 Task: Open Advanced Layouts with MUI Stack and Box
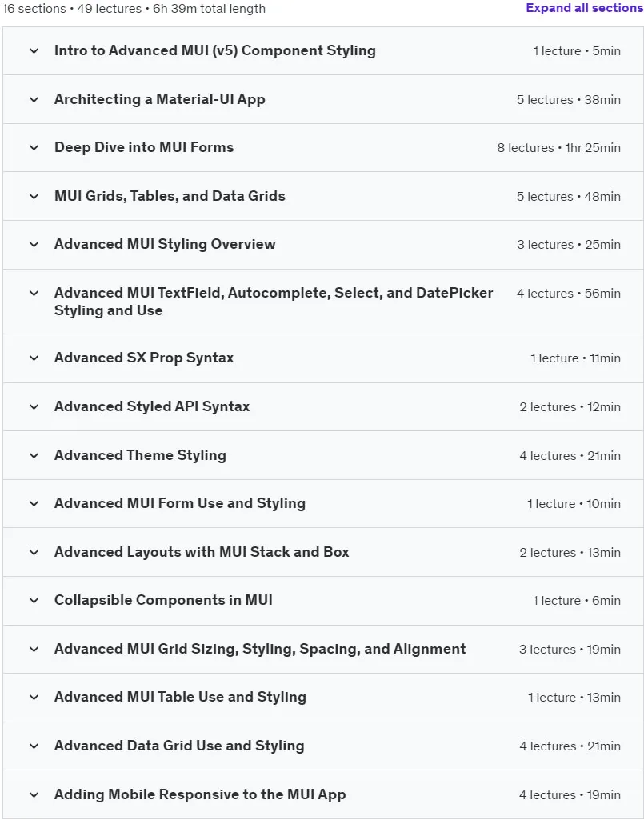point(202,552)
